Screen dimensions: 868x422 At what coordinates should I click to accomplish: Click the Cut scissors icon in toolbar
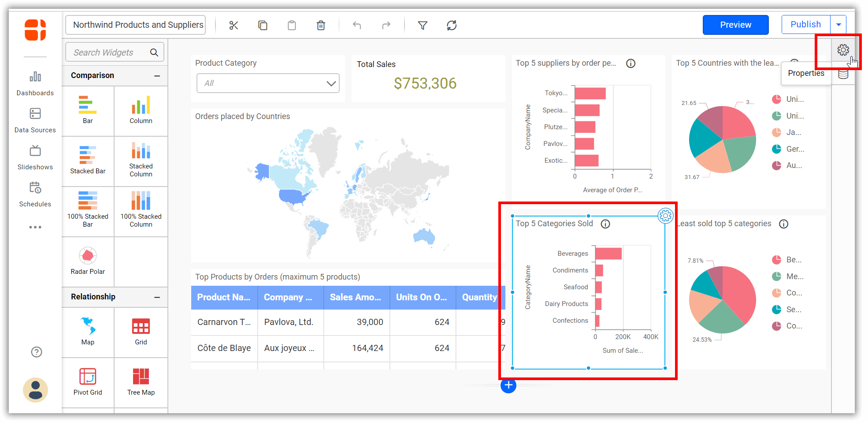pos(234,26)
